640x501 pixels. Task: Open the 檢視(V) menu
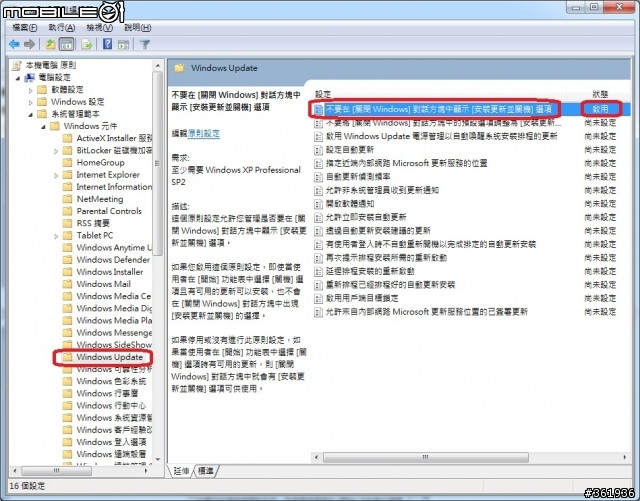(100, 27)
